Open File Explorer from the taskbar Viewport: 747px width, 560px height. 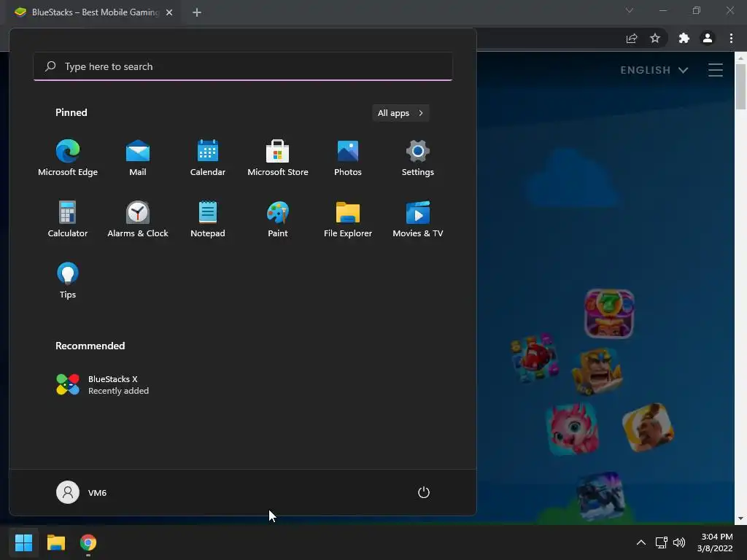tap(55, 542)
